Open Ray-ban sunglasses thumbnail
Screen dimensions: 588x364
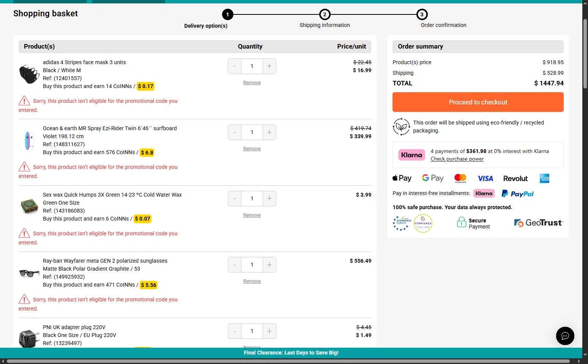[29, 273]
